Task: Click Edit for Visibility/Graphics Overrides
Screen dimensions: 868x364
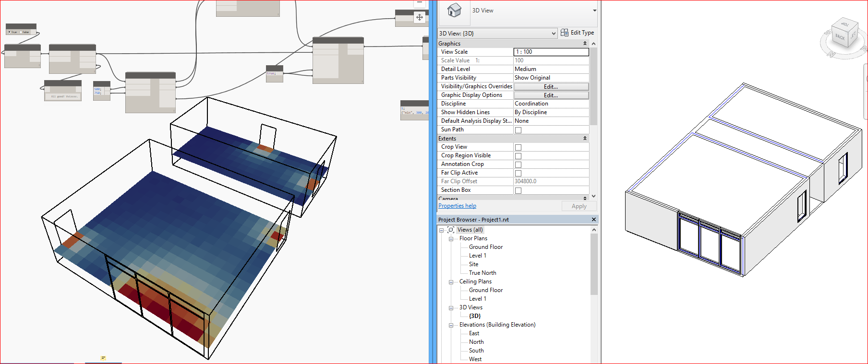Action: (551, 87)
